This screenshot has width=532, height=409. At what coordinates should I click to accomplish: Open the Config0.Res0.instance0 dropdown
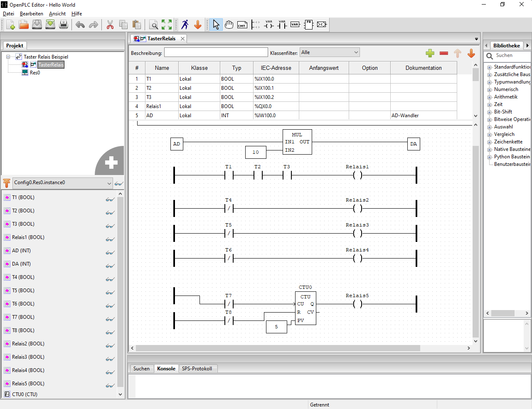[x=109, y=183]
